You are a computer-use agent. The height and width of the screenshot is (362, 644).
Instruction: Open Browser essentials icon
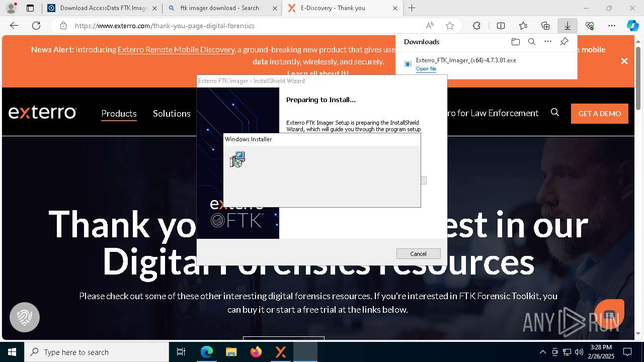point(590,26)
